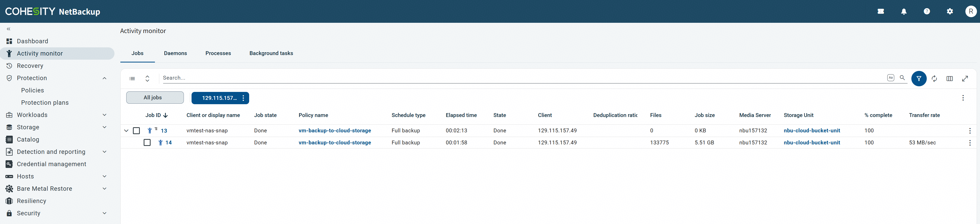The image size is (980, 224).
Task: Expand the Hosts menu section
Action: 104,176
